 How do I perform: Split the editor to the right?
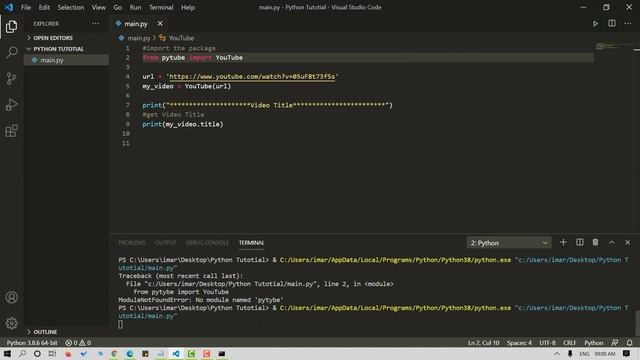coord(612,24)
